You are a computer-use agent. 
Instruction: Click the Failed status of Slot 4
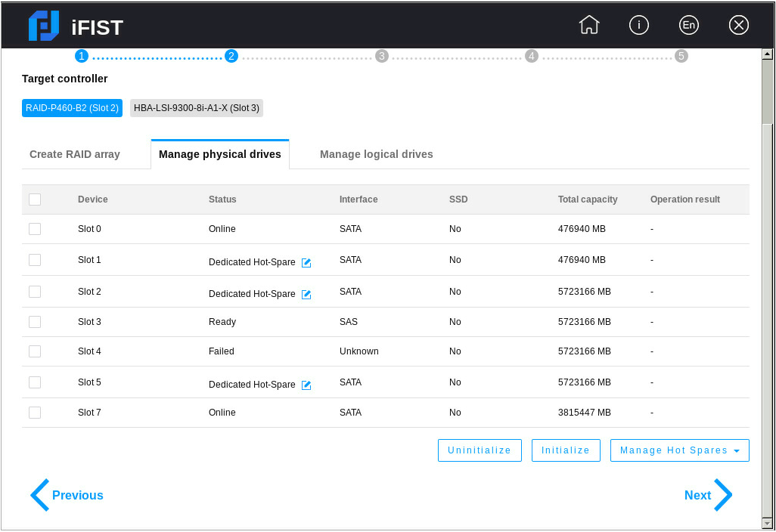[x=221, y=351]
